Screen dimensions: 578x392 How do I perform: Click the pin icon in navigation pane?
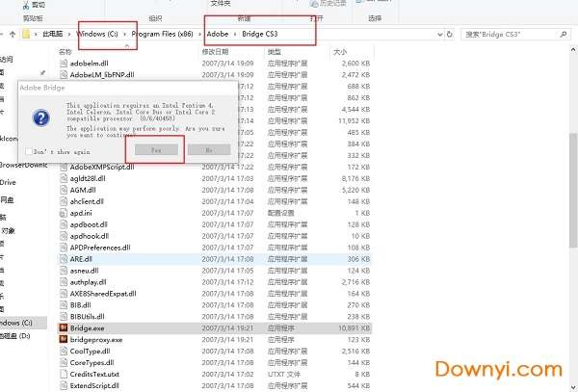pos(42,73)
